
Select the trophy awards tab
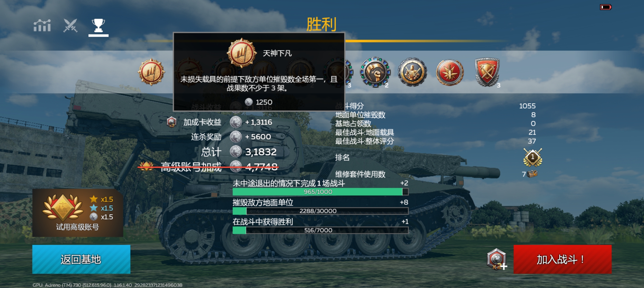(98, 26)
